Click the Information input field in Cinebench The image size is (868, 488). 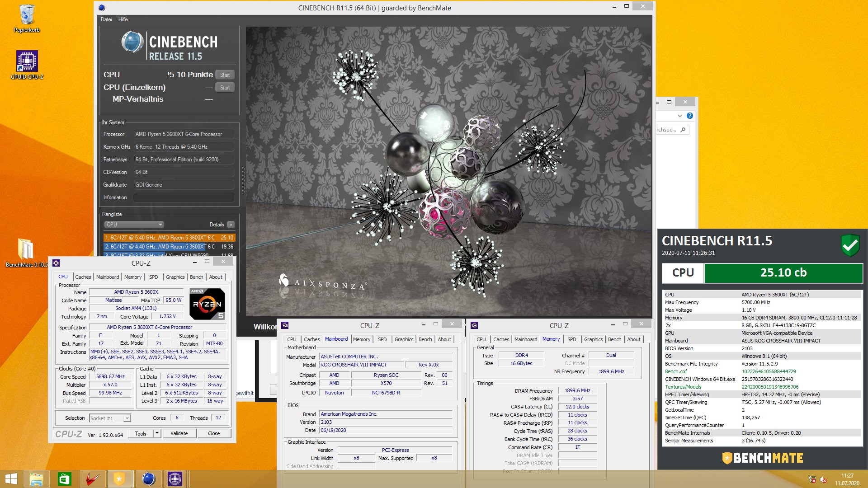pos(184,197)
